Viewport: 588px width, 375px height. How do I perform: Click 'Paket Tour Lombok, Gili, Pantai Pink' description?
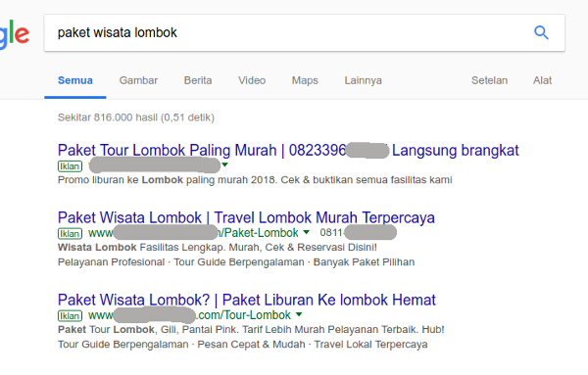tap(251, 329)
